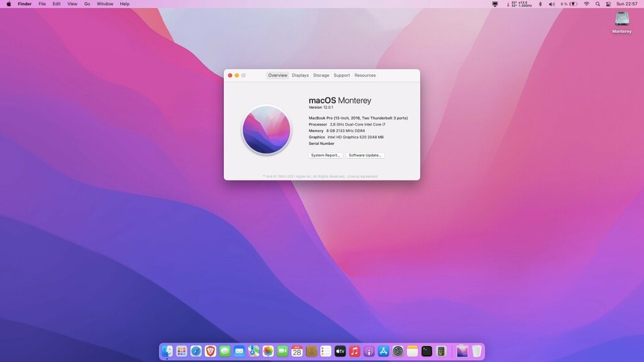Open the App Store dock icon
Screen dimensions: 644x362
click(384, 351)
